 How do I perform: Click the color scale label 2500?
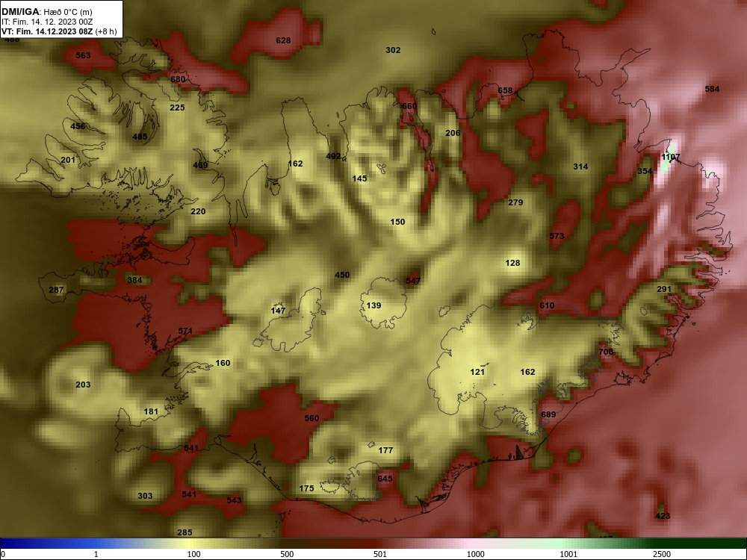[662, 554]
